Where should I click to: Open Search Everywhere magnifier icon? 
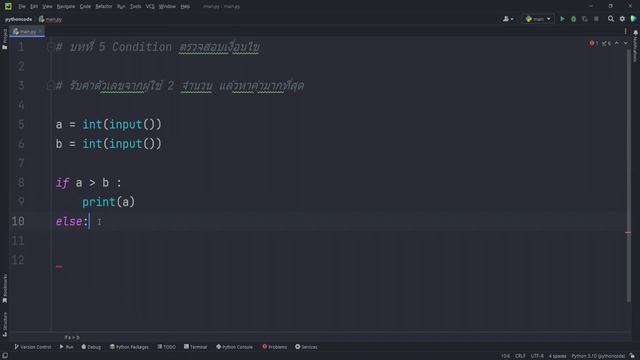pos(611,19)
